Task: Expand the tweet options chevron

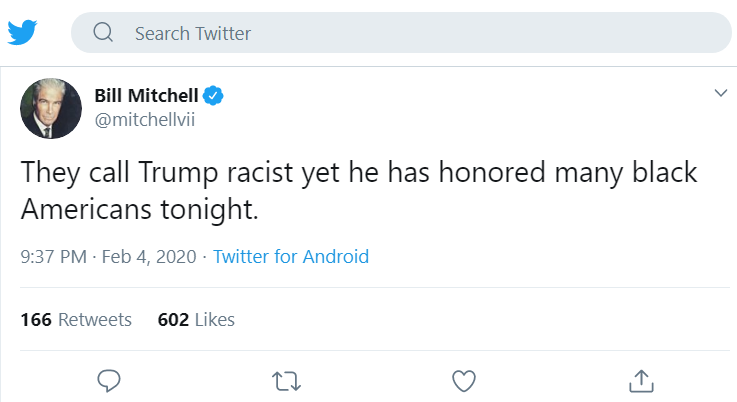Action: point(719,93)
